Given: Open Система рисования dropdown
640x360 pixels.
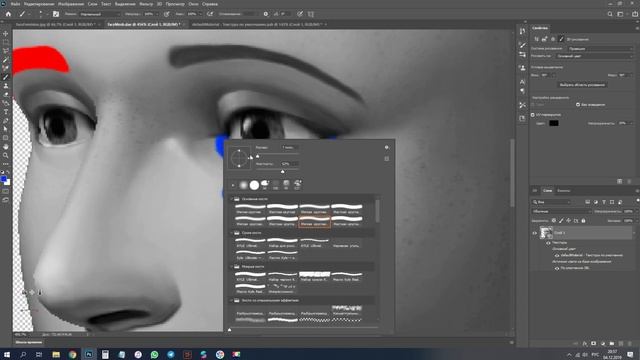Looking at the screenshot, I should (x=600, y=49).
